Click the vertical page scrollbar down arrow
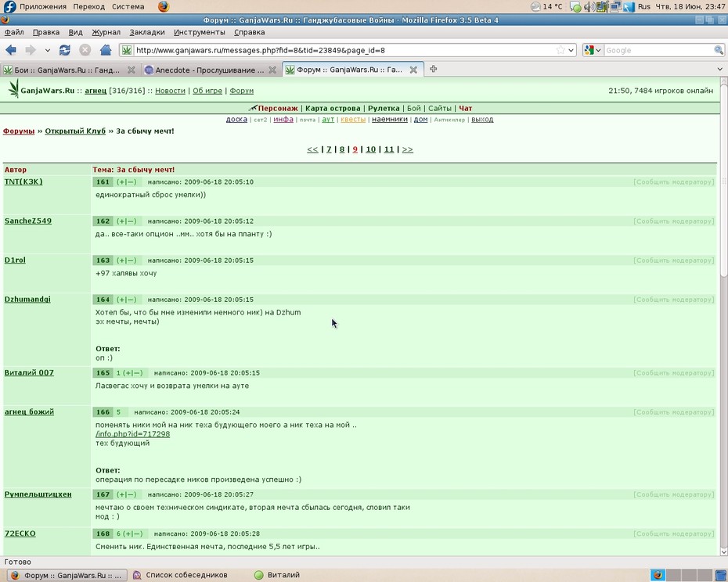The image size is (728, 582). [723, 551]
